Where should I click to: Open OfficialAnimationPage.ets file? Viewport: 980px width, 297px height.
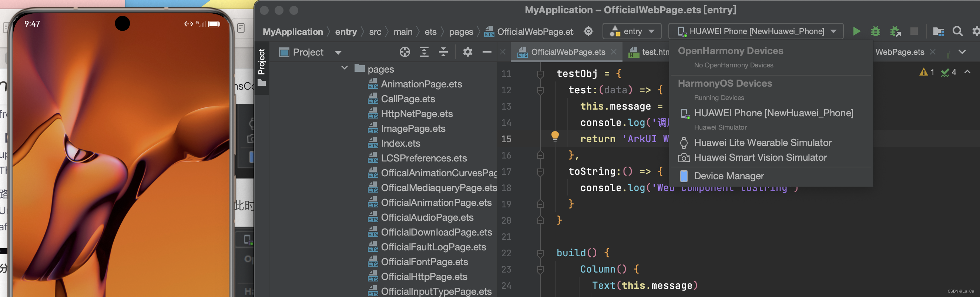[430, 203]
